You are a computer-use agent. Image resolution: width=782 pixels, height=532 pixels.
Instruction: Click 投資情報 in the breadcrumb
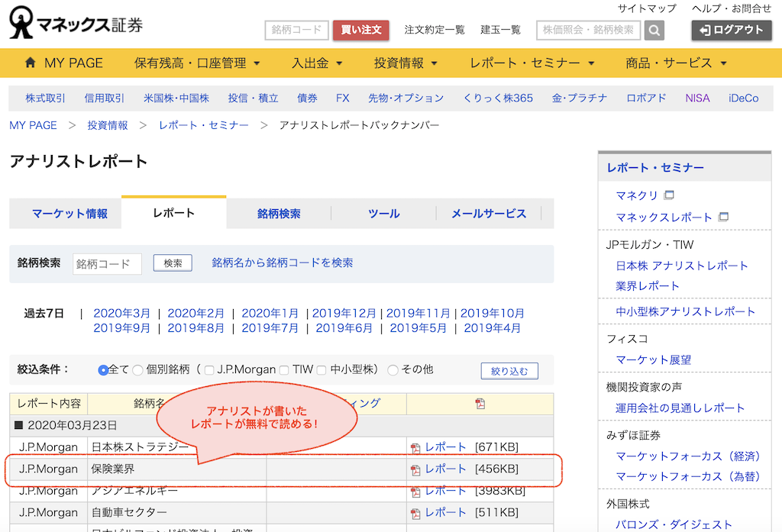click(108, 125)
